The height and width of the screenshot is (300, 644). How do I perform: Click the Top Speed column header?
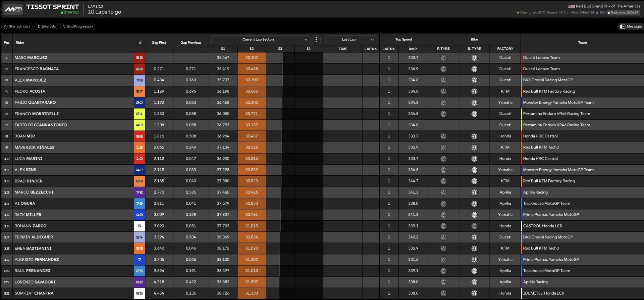[x=404, y=39]
